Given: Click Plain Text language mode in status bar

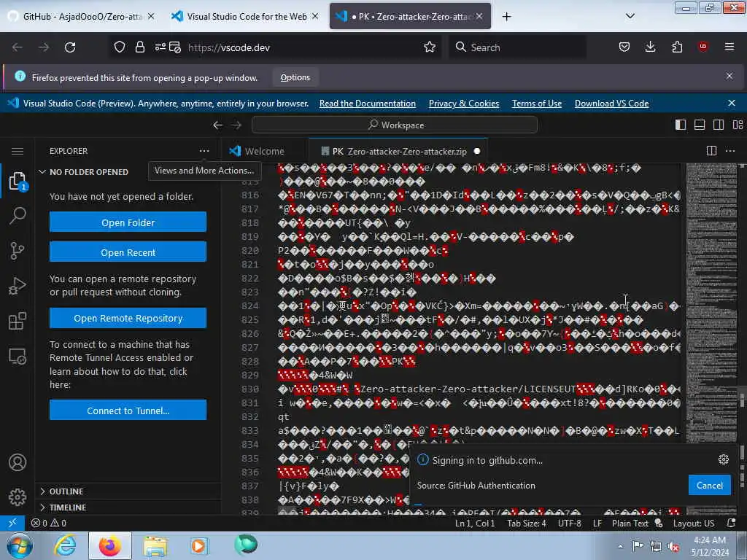Looking at the screenshot, I should (630, 523).
